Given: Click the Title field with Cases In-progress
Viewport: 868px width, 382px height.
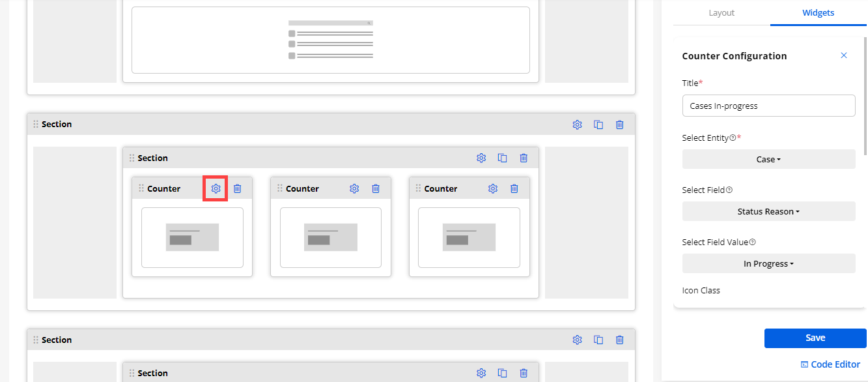Looking at the screenshot, I should [x=768, y=106].
